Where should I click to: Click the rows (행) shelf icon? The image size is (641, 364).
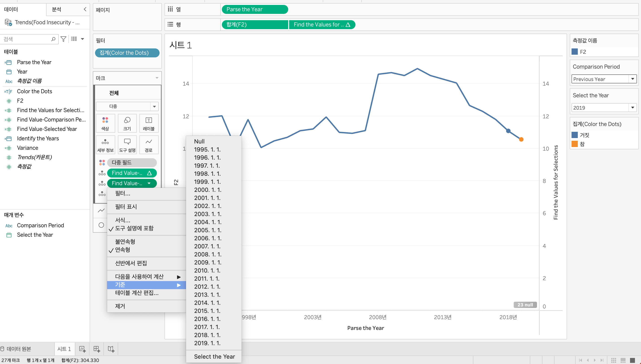coord(170,24)
